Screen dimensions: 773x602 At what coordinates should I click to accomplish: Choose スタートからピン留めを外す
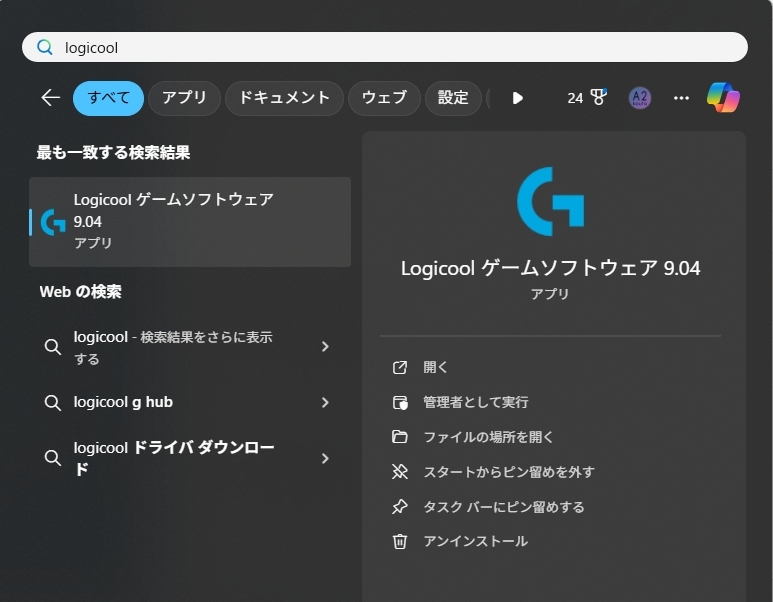509,472
